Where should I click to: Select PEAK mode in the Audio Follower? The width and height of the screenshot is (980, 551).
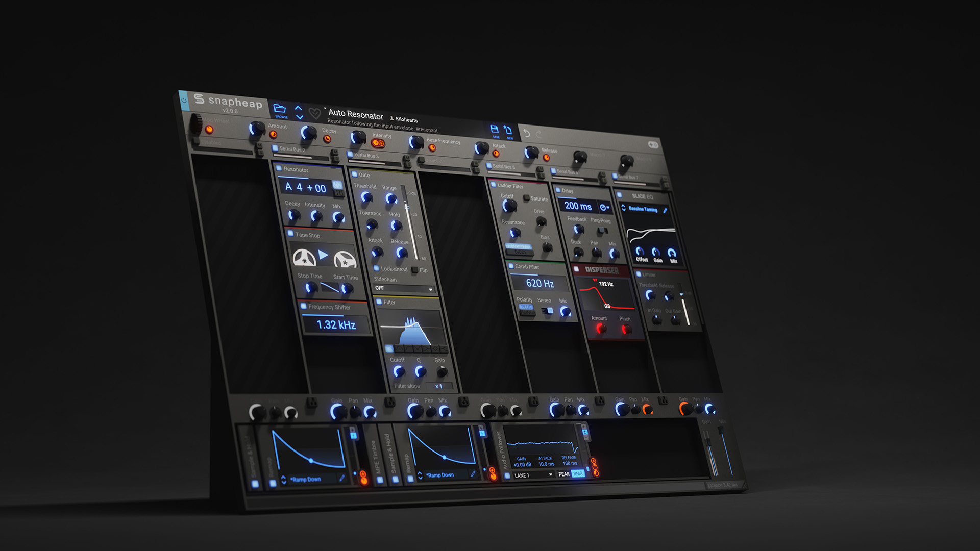(564, 474)
